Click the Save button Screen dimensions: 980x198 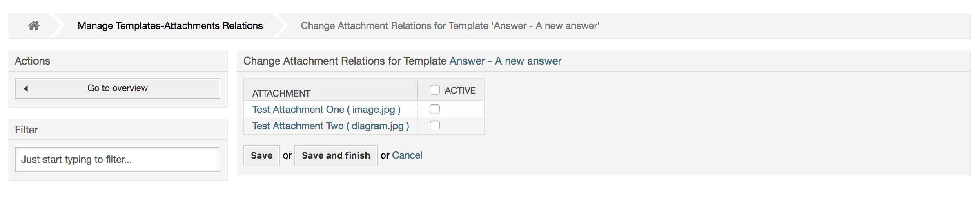click(x=262, y=156)
